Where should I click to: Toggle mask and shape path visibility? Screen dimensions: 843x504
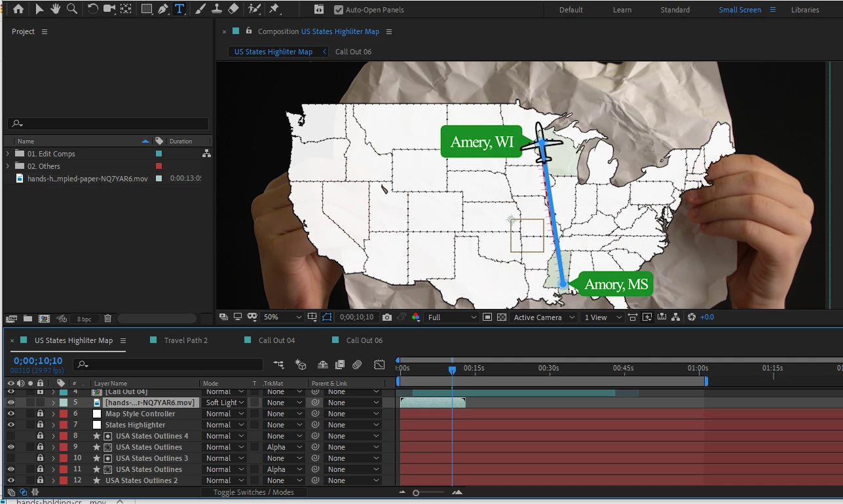(x=328, y=317)
